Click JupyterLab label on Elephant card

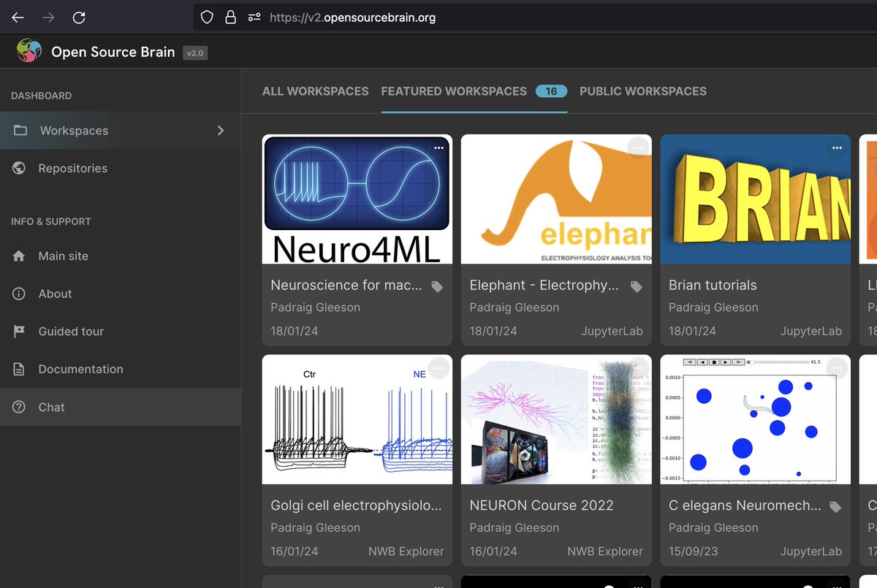click(x=612, y=331)
